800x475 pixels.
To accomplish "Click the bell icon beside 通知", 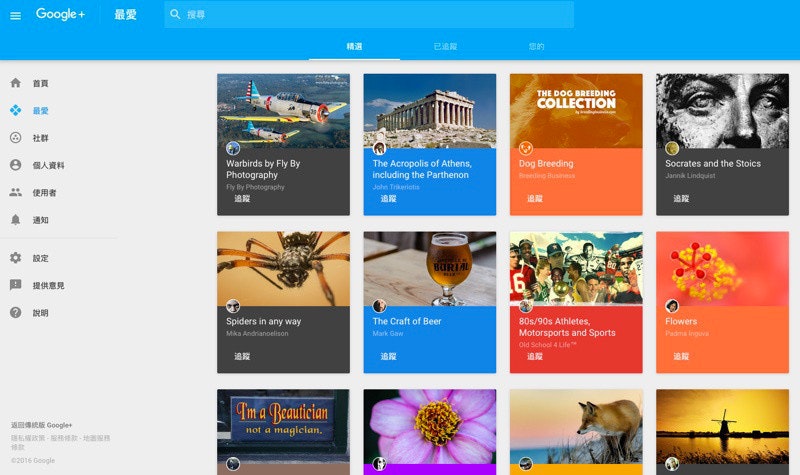I will pos(16,220).
